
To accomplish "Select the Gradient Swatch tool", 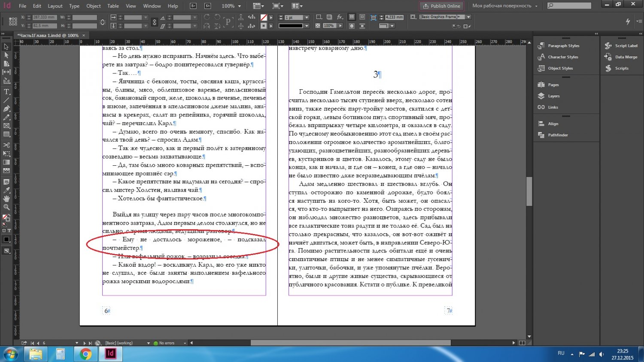I will tap(6, 162).
